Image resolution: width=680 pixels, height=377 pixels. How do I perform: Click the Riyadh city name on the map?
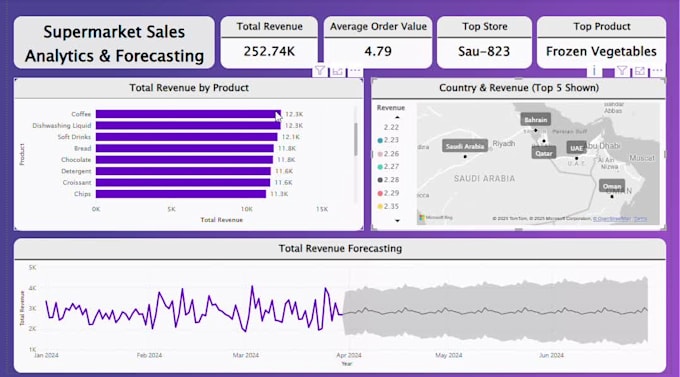coord(504,144)
